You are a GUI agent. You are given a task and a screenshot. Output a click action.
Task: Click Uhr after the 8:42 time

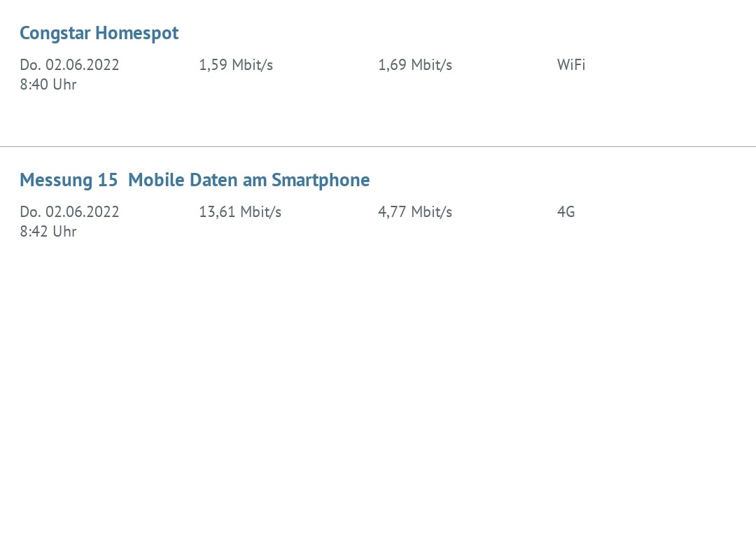[x=64, y=232]
